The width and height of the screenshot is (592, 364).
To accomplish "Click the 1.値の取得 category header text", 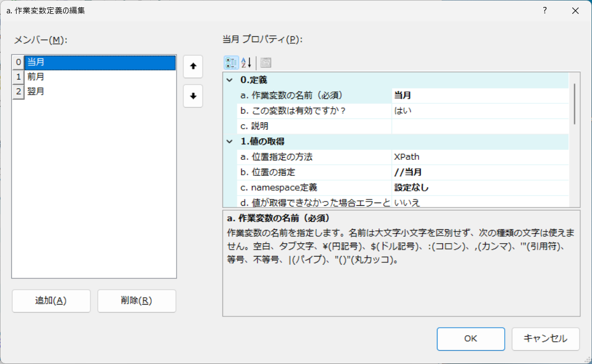I will pos(263,142).
